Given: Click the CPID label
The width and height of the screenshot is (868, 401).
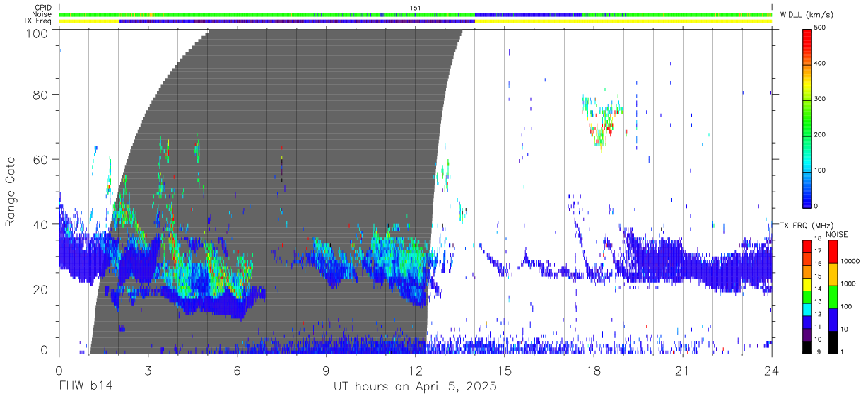Looking at the screenshot, I should (42, 8).
